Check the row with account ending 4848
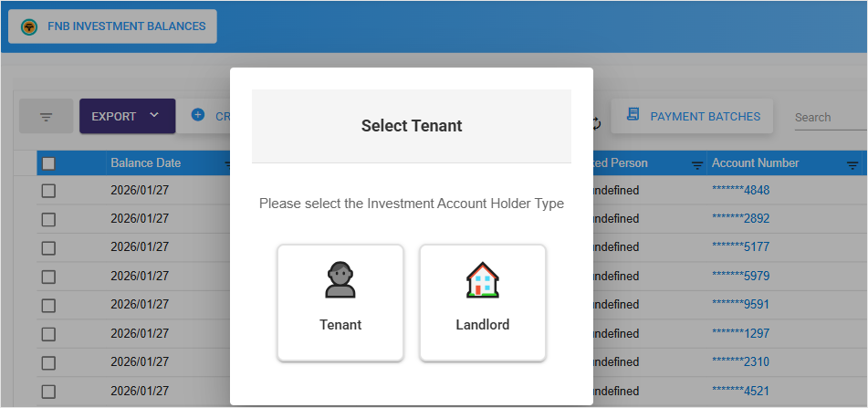 click(48, 191)
